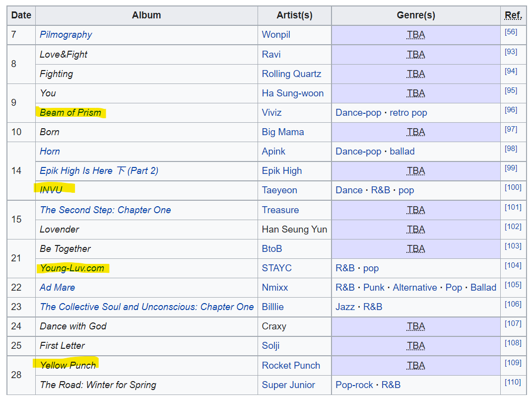This screenshot has width=532, height=397.
Task: Open The Collective Soul and Unconscious album link
Action: [x=146, y=307]
